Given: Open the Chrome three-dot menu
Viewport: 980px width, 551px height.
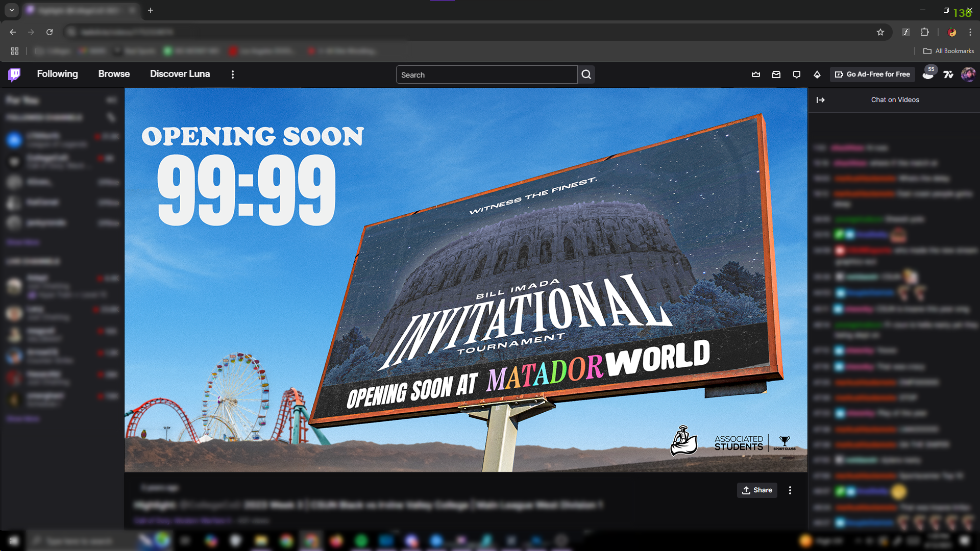Looking at the screenshot, I should 970,32.
